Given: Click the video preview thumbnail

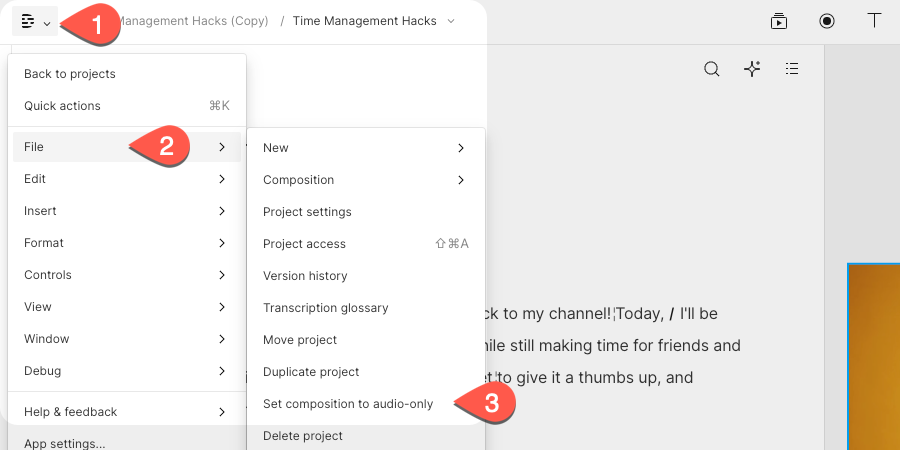Looking at the screenshot, I should tap(873, 356).
